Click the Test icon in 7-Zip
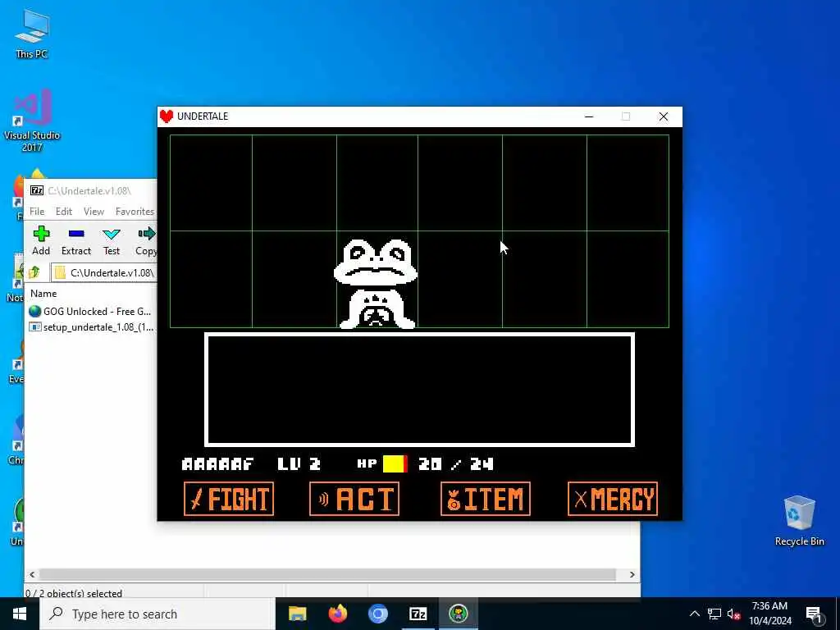The image size is (840, 630). [x=112, y=234]
